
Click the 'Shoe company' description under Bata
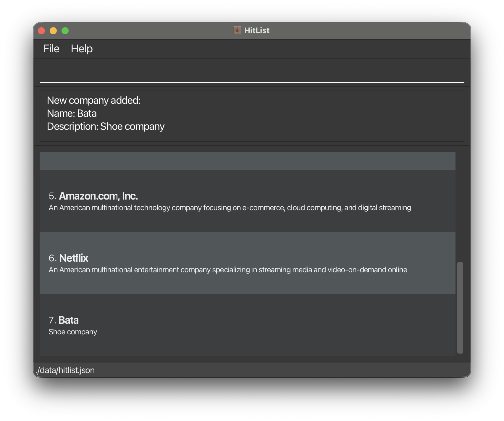[73, 332]
